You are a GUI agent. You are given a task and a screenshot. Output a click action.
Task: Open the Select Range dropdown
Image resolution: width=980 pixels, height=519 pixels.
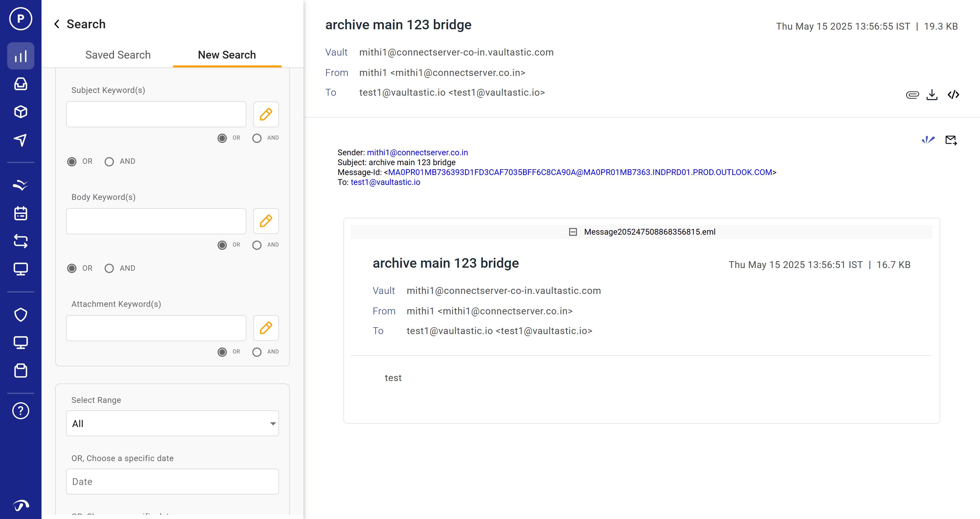point(172,423)
